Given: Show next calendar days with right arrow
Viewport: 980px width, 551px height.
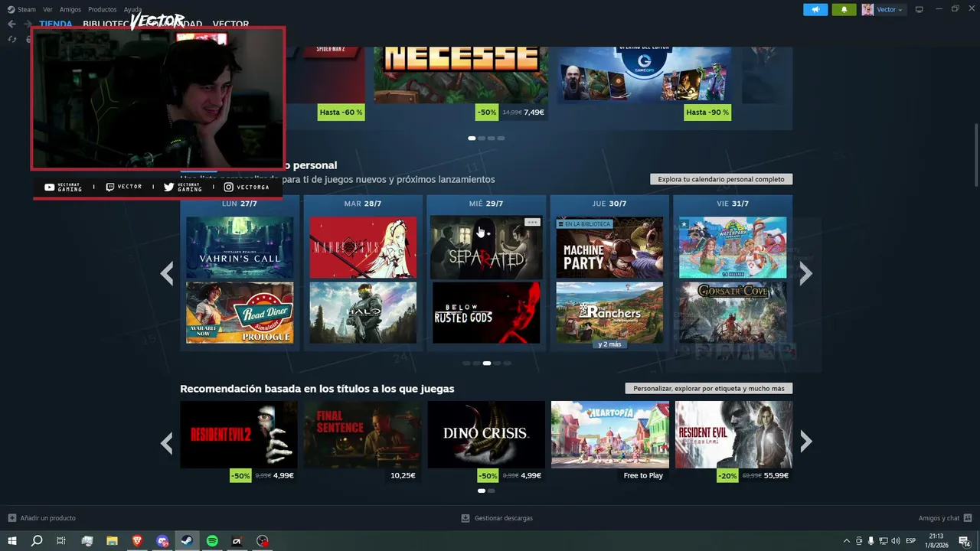Looking at the screenshot, I should pyautogui.click(x=805, y=273).
